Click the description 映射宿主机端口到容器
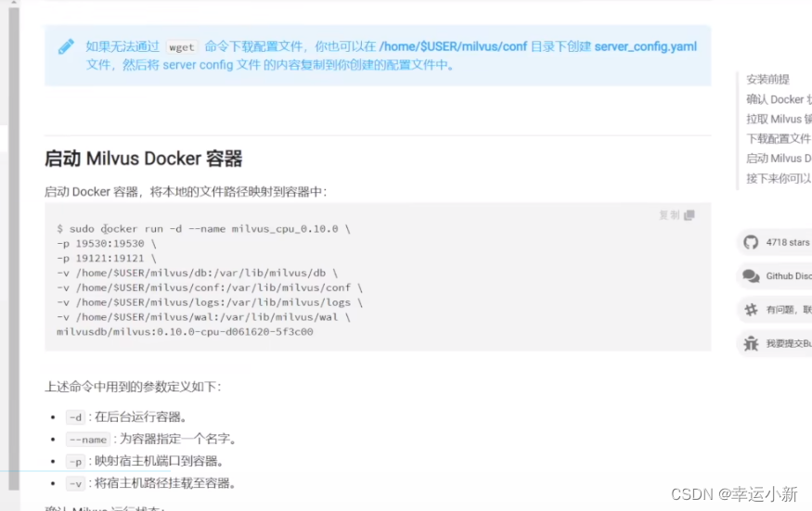812x511 pixels. (159, 461)
